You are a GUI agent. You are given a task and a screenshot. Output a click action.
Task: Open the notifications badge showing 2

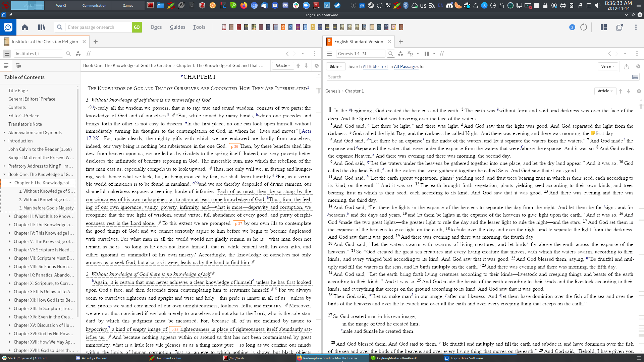[572, 27]
